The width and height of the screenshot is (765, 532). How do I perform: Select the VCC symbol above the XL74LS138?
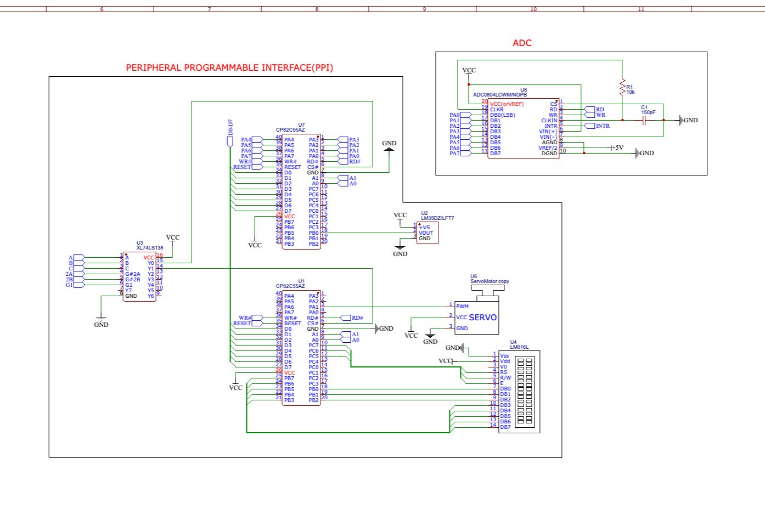[173, 239]
